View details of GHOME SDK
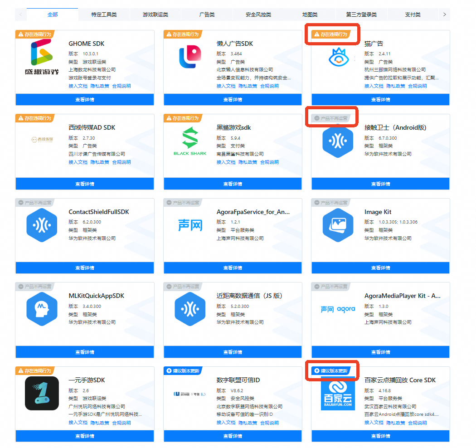Viewport: 476px width, 448px height. point(85,100)
